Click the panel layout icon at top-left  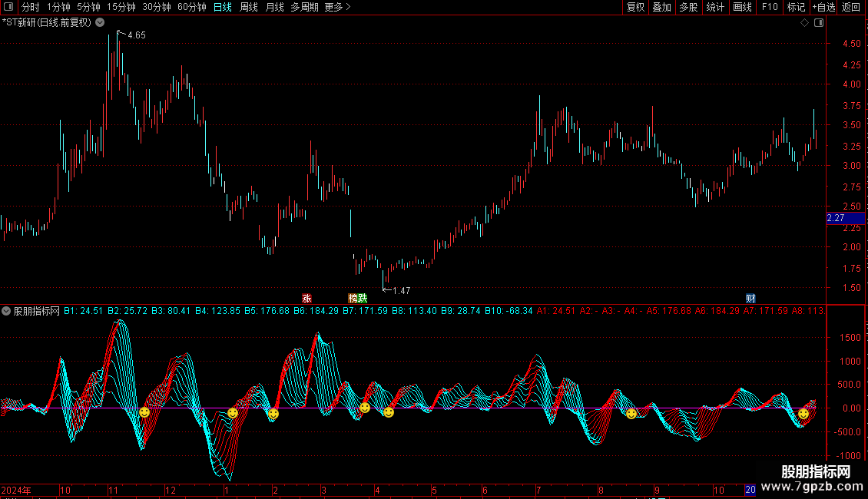[8, 7]
